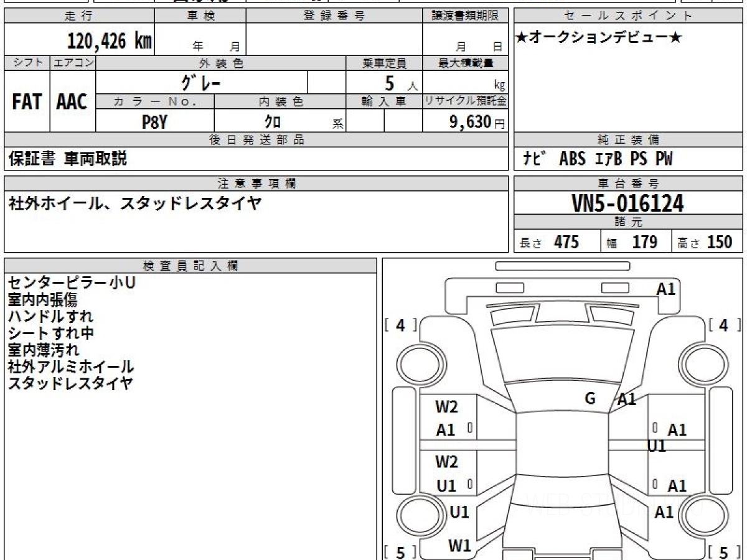Select the 検査員記入欄 header
This screenshot has width=747, height=560.
190,266
